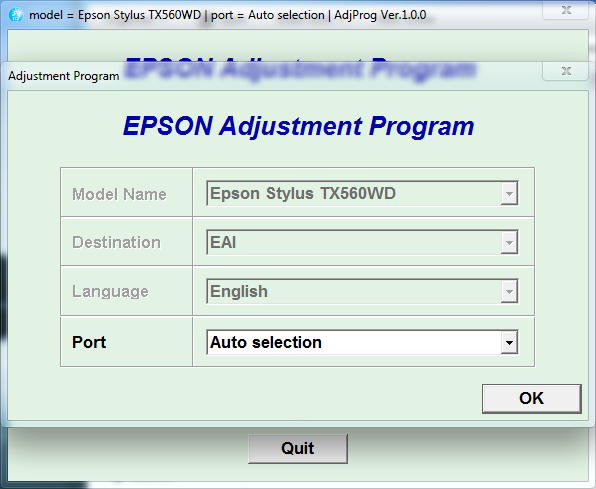Open the Destination dropdown arrow
Viewport: 596px width, 489px height.
click(x=509, y=242)
